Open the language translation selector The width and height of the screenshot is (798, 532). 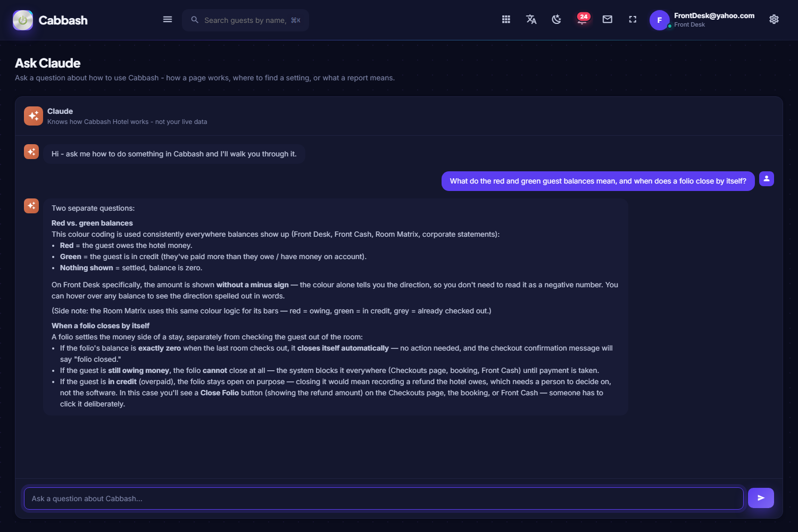click(x=531, y=20)
